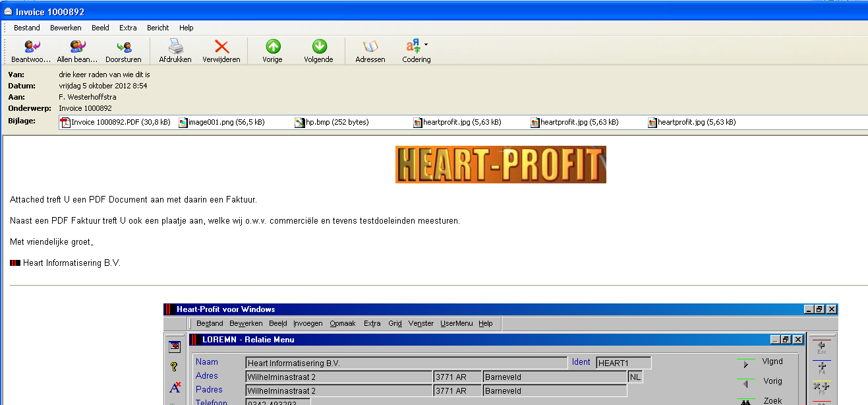Open Invoegen menu in the Heart-Profit window
Viewport: 868px width, 405px height.
[x=308, y=323]
